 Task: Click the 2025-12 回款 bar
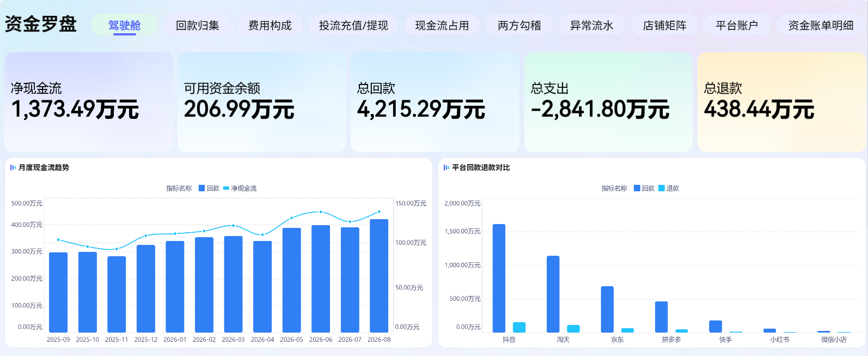click(146, 288)
